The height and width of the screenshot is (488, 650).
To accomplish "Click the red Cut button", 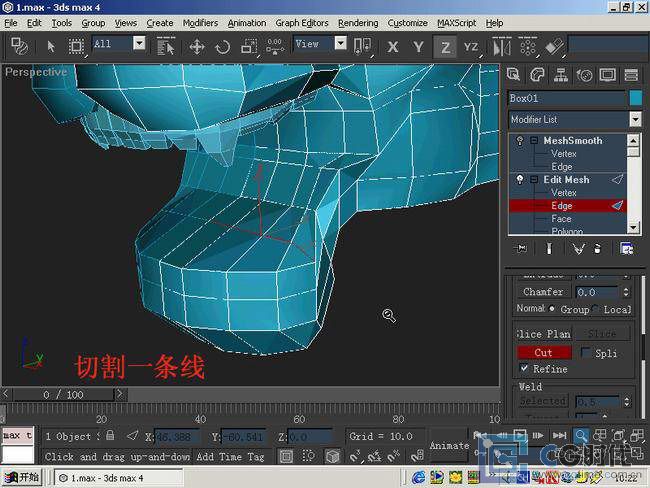I will point(543,352).
